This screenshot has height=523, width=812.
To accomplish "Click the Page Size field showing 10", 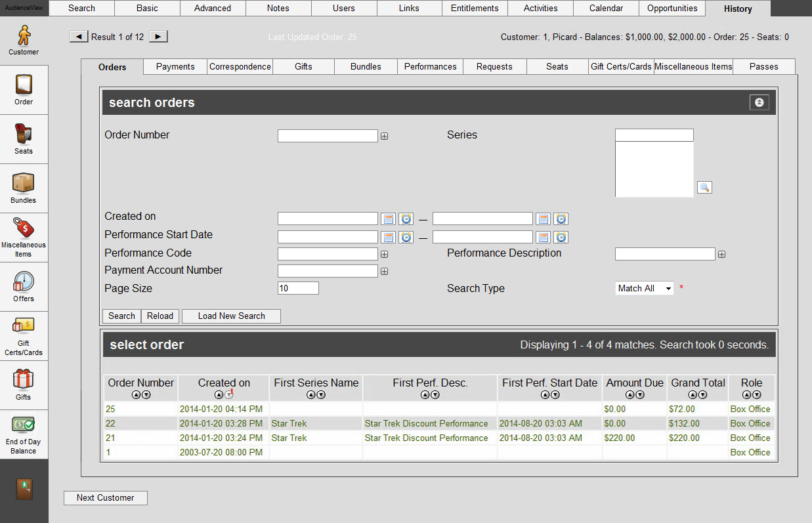I will (298, 288).
